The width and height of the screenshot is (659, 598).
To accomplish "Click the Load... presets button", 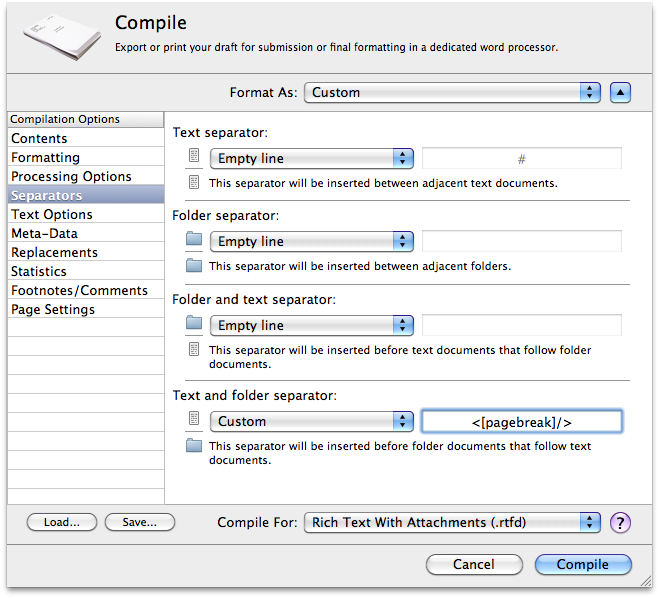I will pos(62,522).
